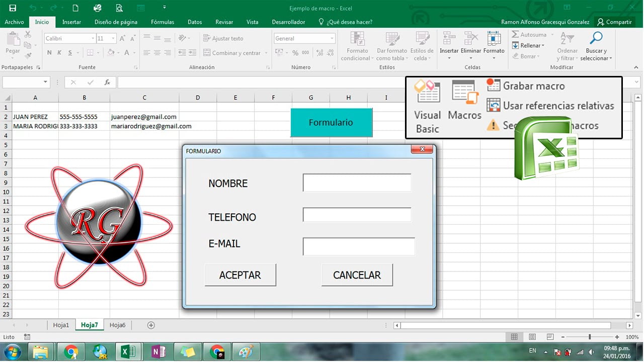This screenshot has width=644, height=362.
Task: Click the CANCELAR button in the form
Action: [357, 275]
